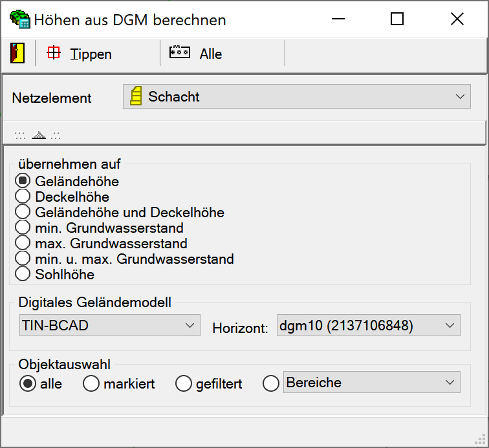Set Objektauswahl to markiert

coord(91,383)
